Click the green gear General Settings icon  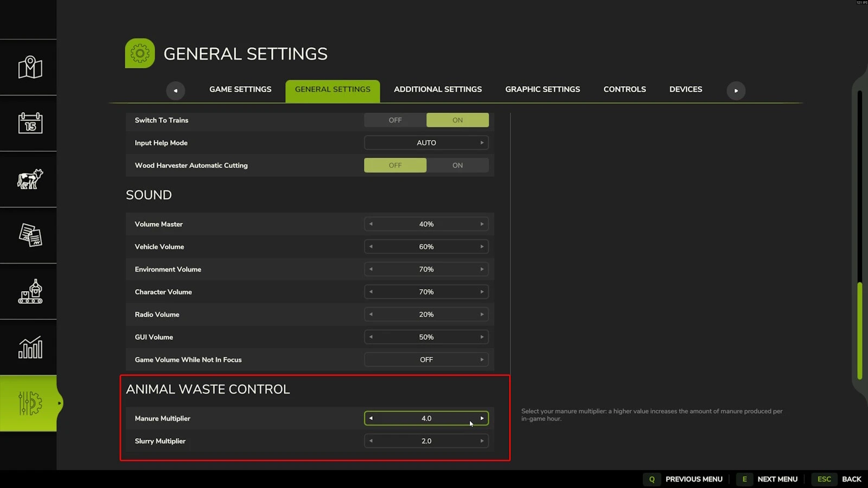140,53
